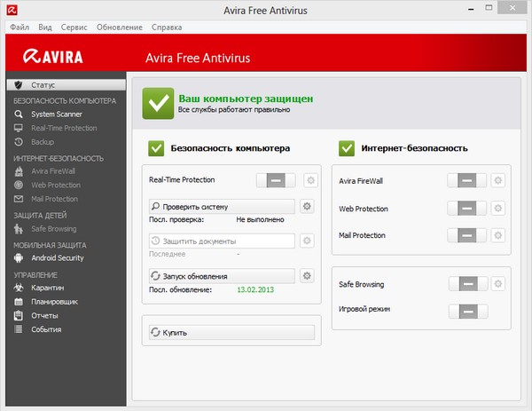Open the Карантин quarantine section
This screenshot has width=532, height=411.
click(x=49, y=287)
